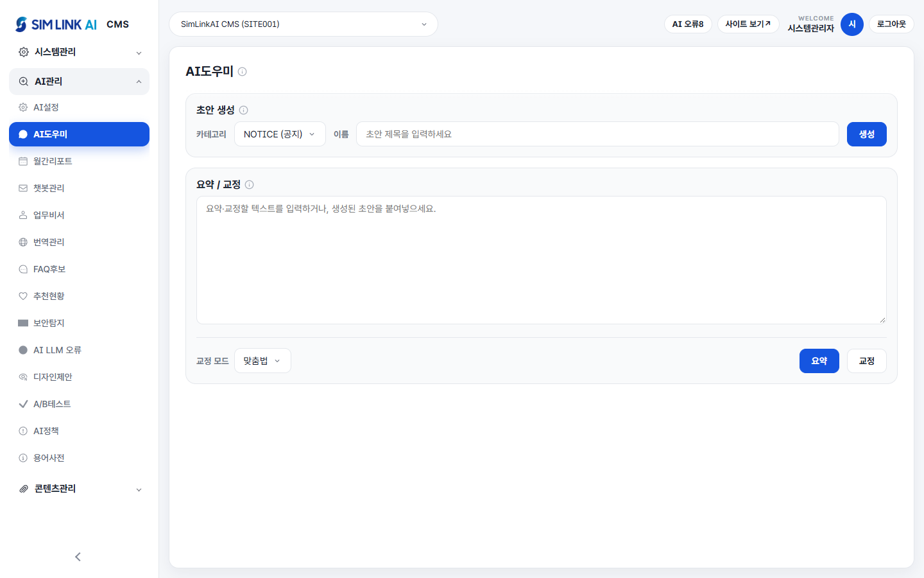Go to 번역관리 menu item
This screenshot has height=578, width=924.
80,242
